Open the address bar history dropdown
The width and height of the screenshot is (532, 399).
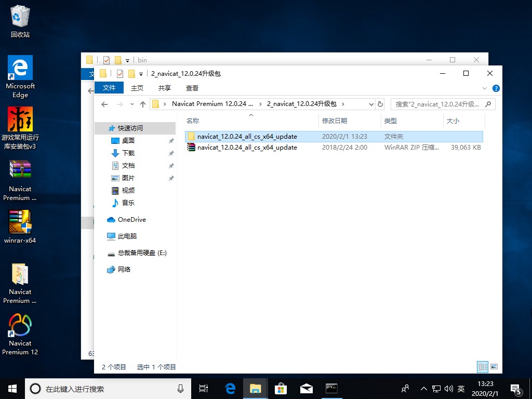(371, 104)
